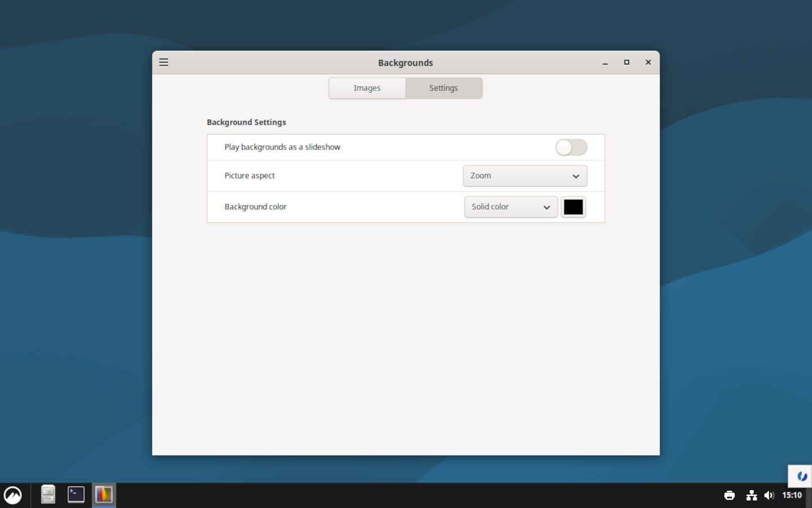Pick the black background color swatch
The height and width of the screenshot is (508, 812).
573,207
